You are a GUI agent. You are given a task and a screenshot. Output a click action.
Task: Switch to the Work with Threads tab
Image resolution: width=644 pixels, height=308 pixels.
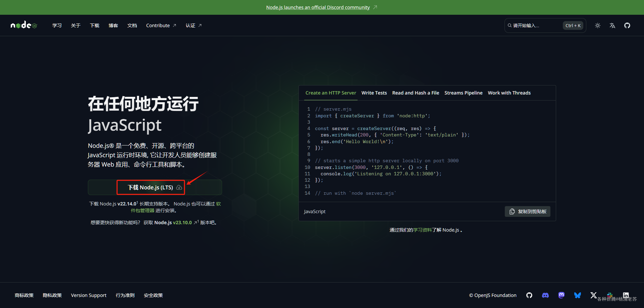pos(509,93)
